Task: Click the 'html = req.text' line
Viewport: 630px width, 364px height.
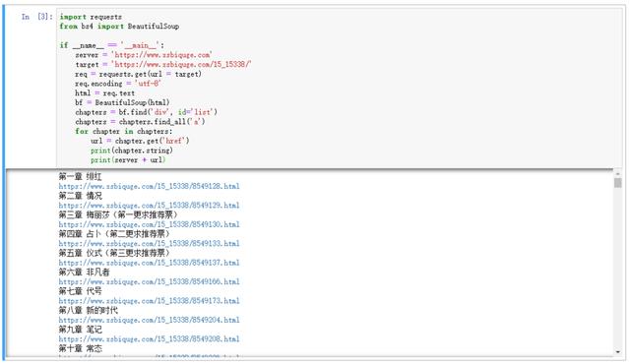Action: pos(105,93)
